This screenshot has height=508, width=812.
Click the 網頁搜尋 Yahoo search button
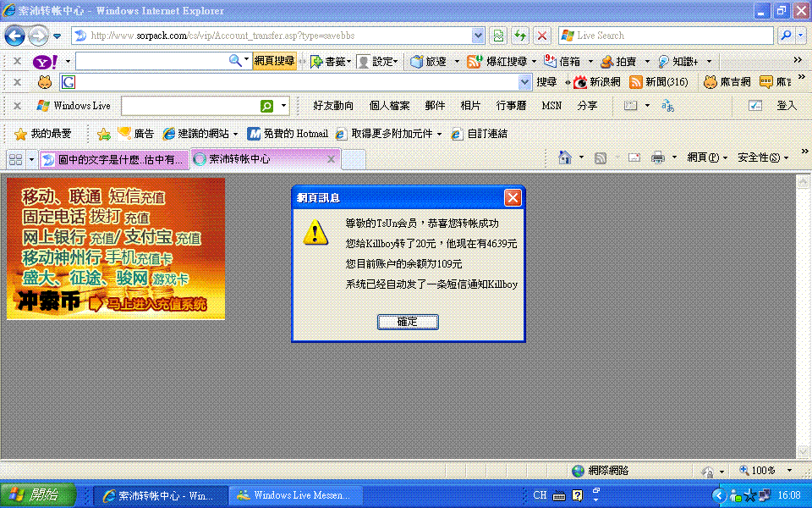point(275,61)
